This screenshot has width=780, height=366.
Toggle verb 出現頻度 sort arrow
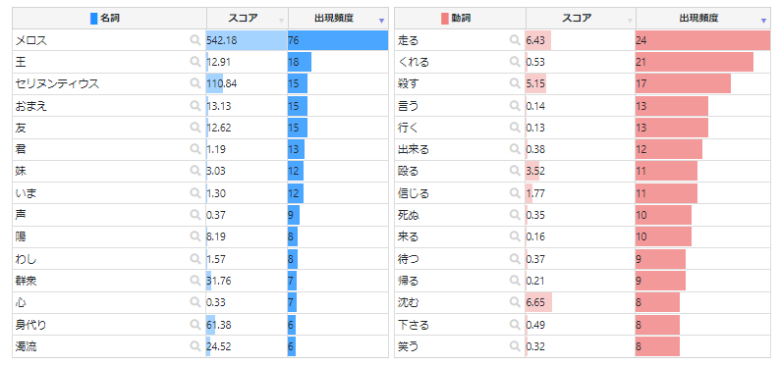(764, 20)
